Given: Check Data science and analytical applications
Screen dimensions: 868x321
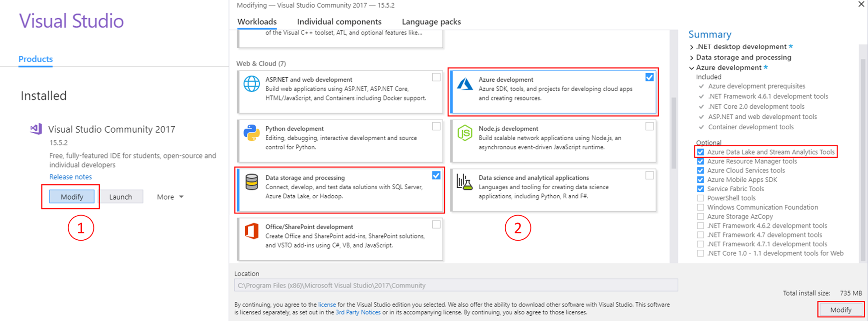Looking at the screenshot, I should pos(649,176).
